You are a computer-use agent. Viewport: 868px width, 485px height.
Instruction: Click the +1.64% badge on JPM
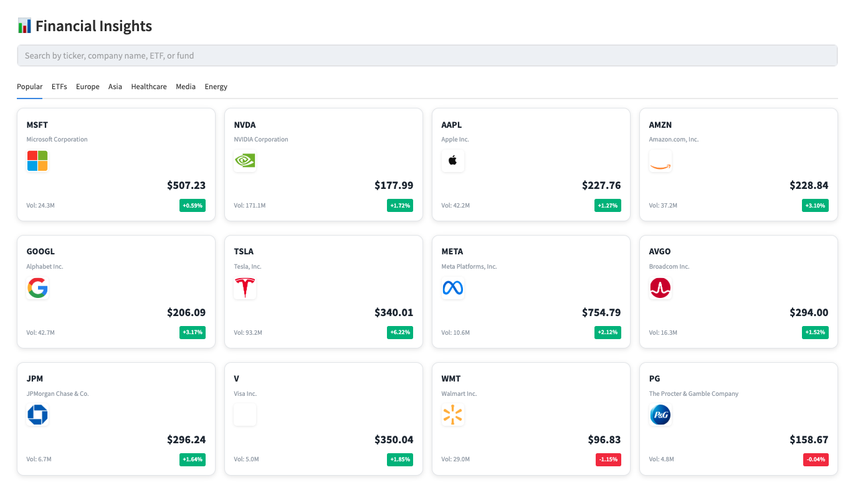193,459
